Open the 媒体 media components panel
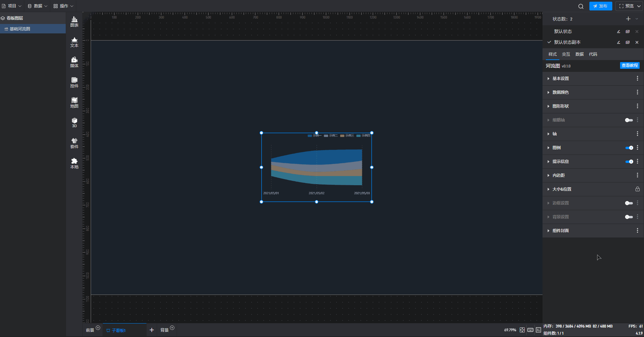The image size is (644, 337). [x=74, y=62]
